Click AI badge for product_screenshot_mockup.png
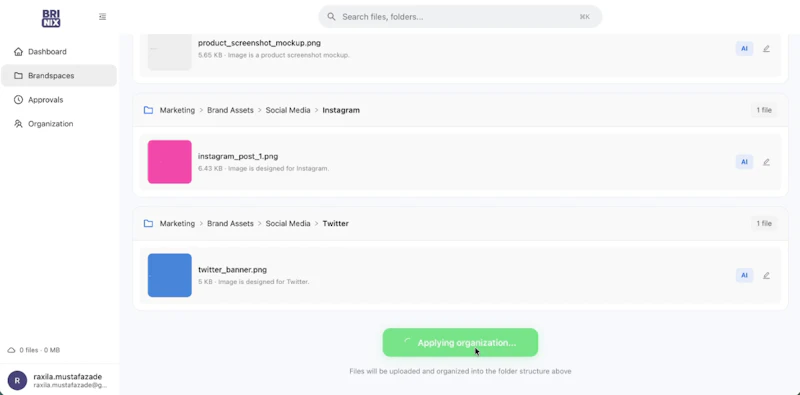The height and width of the screenshot is (395, 800). pyautogui.click(x=744, y=48)
